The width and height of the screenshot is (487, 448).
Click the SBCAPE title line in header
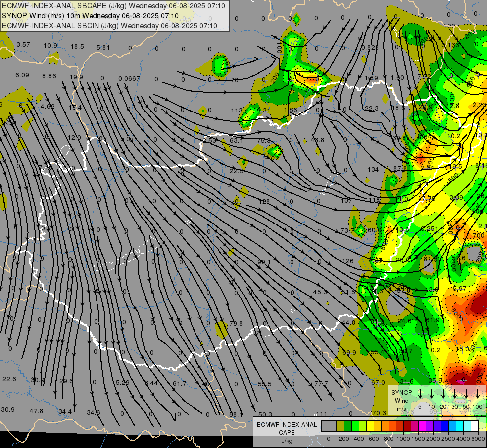click(113, 6)
